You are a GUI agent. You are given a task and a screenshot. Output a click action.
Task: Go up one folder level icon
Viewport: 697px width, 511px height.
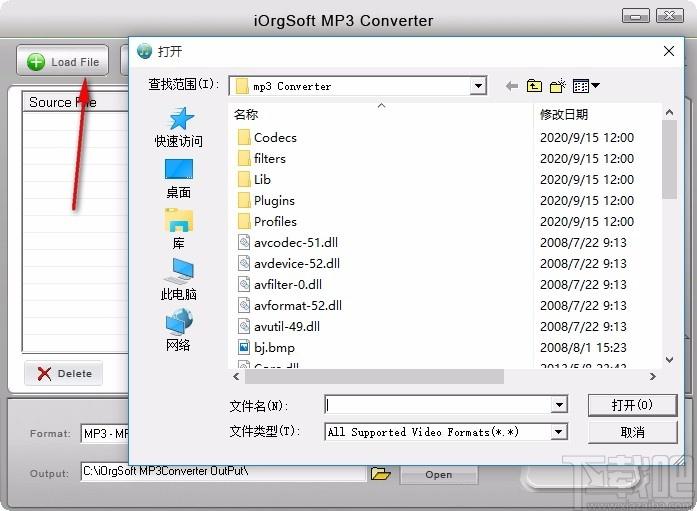(x=534, y=85)
